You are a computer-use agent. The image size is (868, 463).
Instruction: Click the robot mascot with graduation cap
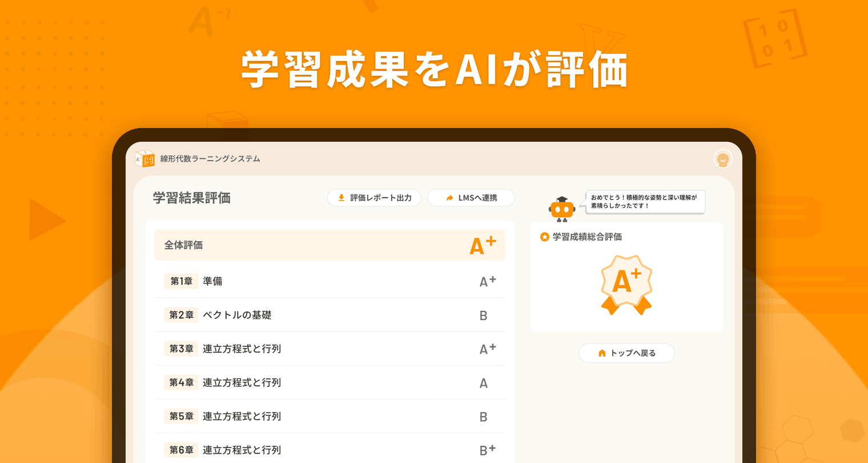562,209
